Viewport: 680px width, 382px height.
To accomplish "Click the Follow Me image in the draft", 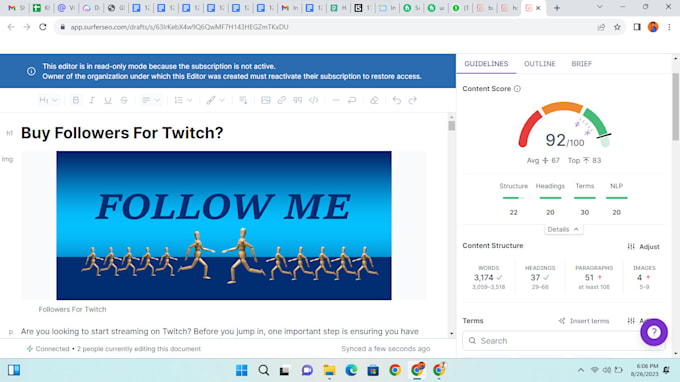I will (x=224, y=225).
